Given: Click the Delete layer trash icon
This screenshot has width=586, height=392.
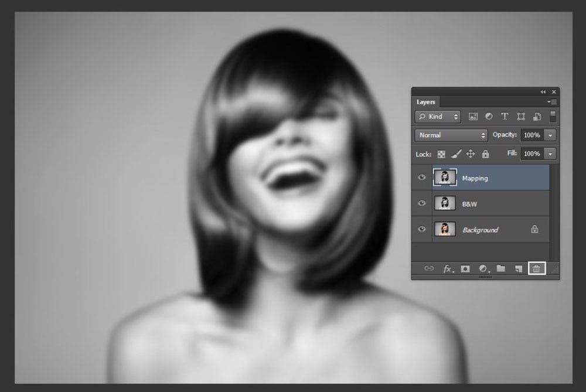Looking at the screenshot, I should pyautogui.click(x=536, y=268).
